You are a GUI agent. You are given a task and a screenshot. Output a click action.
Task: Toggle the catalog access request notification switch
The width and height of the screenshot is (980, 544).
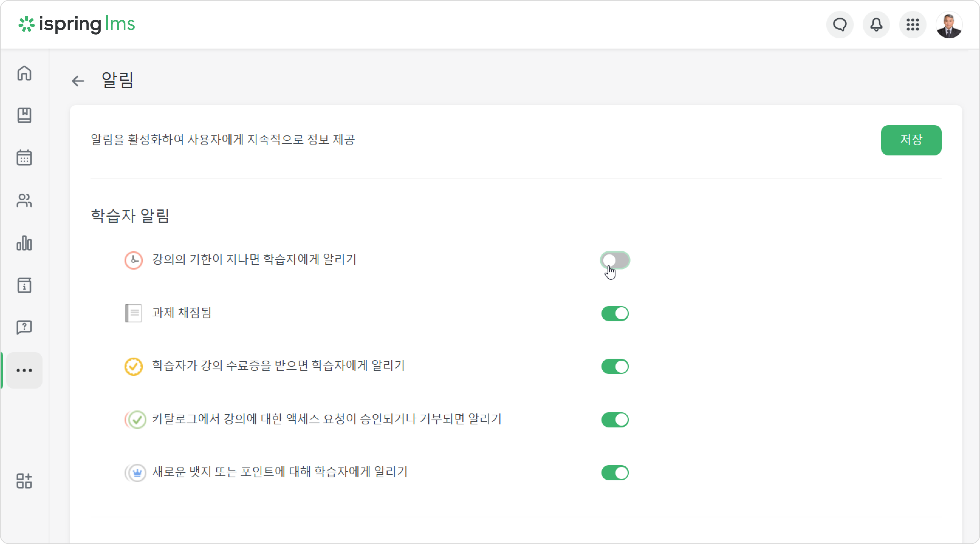coord(615,420)
